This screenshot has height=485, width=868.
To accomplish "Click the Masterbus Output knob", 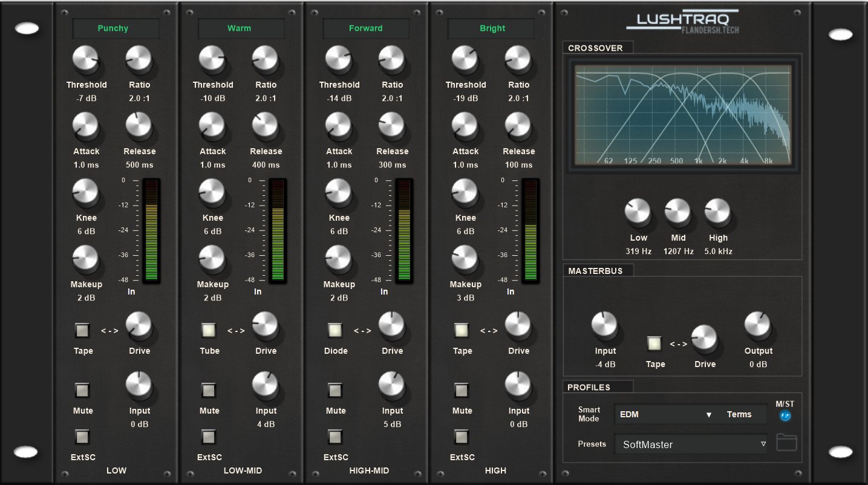I will (x=758, y=325).
